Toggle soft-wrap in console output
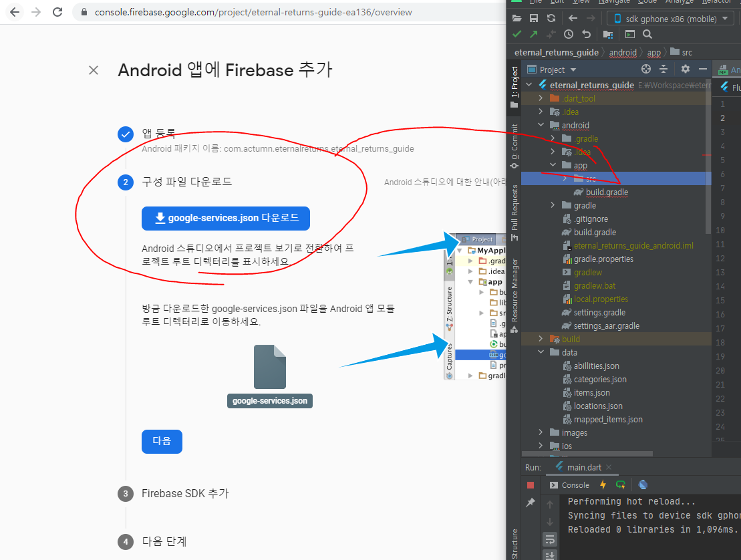Viewport: 741px width, 560px height. tap(550, 539)
